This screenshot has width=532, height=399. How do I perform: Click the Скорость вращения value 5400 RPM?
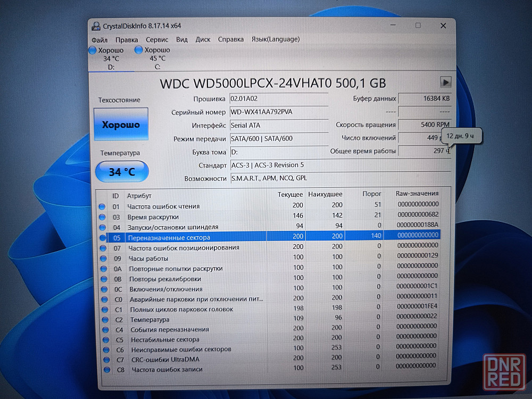point(425,124)
